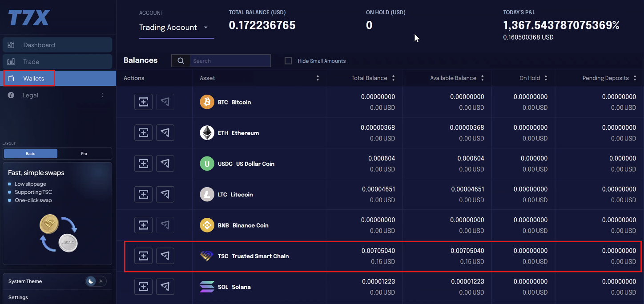Click the deposit icon in the Bitcoin row
644x304 pixels.
point(143,102)
